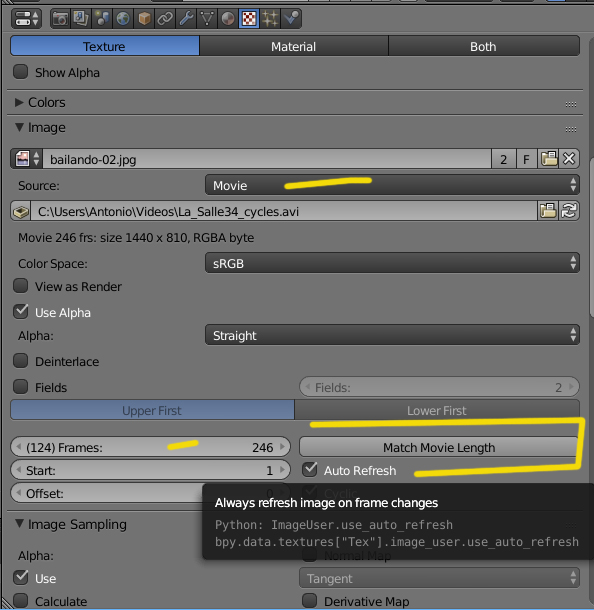The height and width of the screenshot is (610, 594).
Task: Click the Offset value field
Action: click(x=107, y=493)
